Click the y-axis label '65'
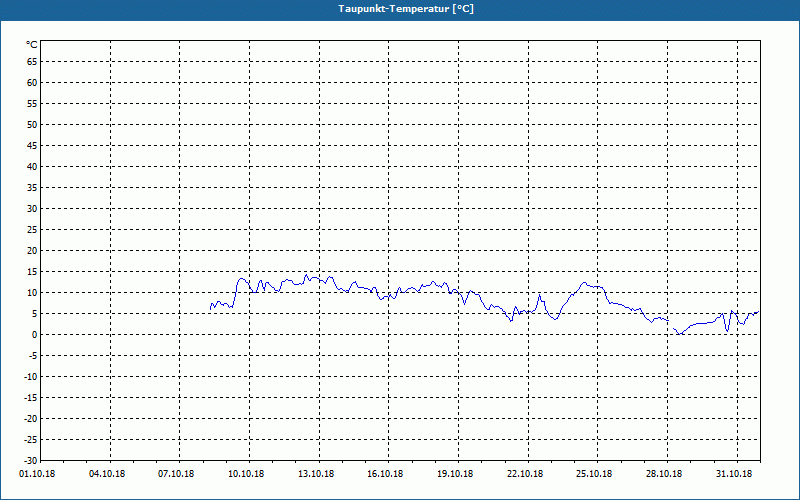800x500 pixels. click(x=32, y=62)
